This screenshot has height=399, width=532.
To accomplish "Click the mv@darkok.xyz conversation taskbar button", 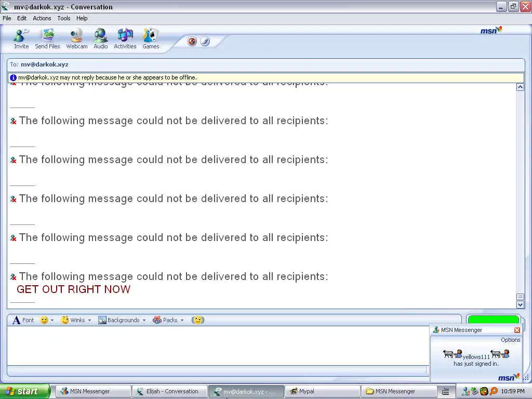I will click(246, 391).
